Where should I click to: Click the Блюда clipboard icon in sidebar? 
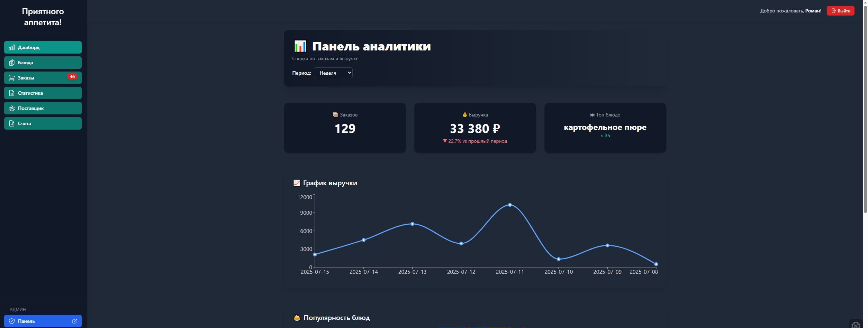click(x=12, y=63)
